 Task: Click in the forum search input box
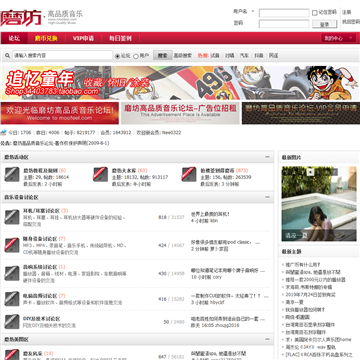point(62,56)
